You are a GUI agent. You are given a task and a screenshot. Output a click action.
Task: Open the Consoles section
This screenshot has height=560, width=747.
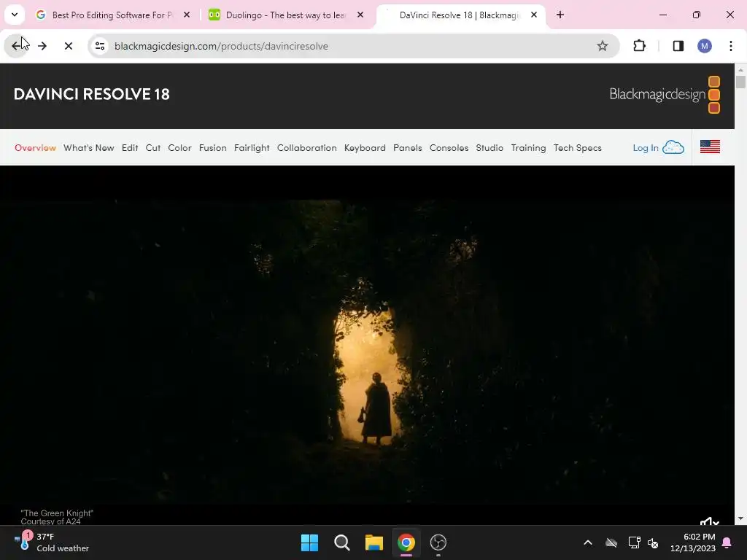coord(449,148)
